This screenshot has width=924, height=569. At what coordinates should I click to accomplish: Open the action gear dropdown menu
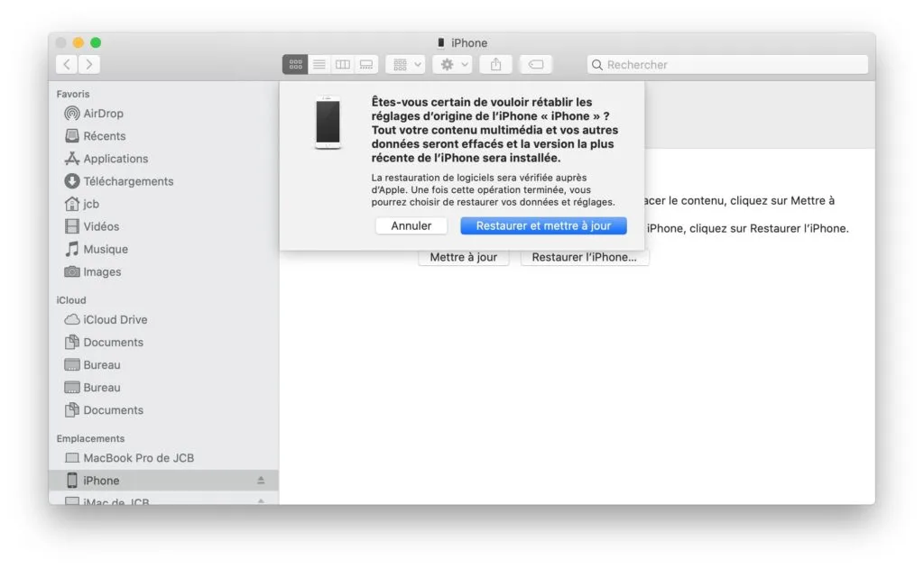[x=451, y=63]
